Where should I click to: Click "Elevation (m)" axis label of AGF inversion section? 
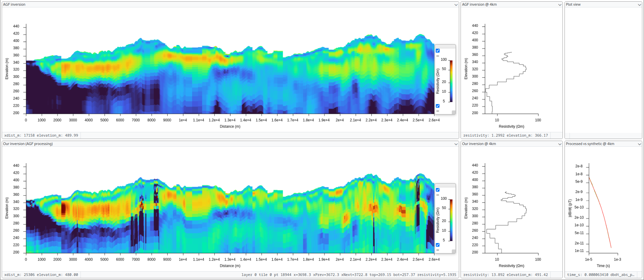point(7,69)
